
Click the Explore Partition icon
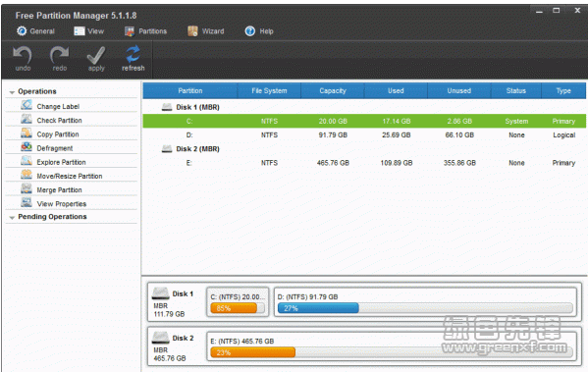(x=27, y=161)
